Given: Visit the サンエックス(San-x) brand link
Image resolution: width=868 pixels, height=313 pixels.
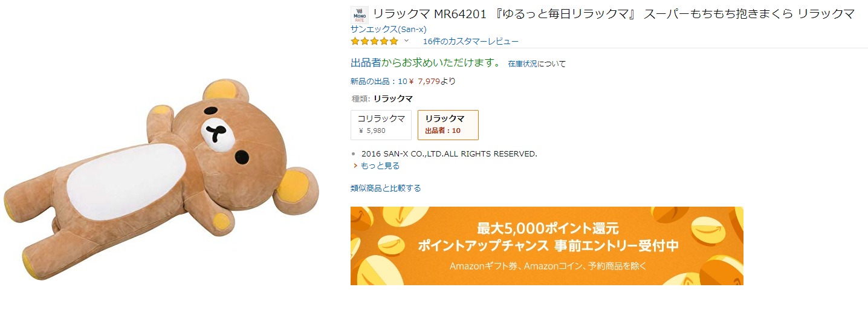Looking at the screenshot, I should [389, 29].
